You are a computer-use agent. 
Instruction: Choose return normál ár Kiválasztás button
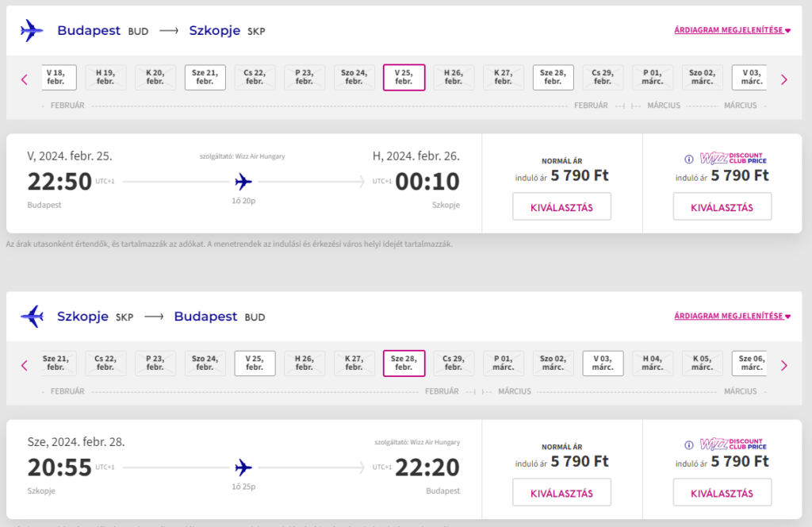coord(562,492)
